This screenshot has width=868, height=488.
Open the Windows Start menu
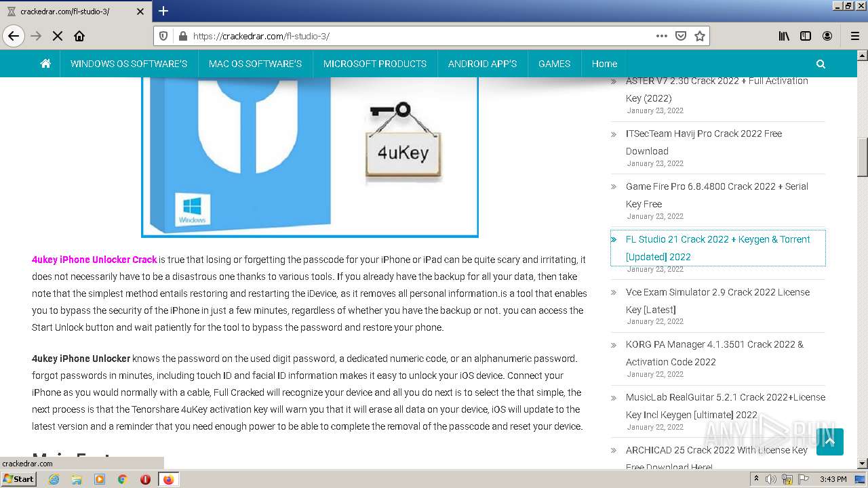19,479
